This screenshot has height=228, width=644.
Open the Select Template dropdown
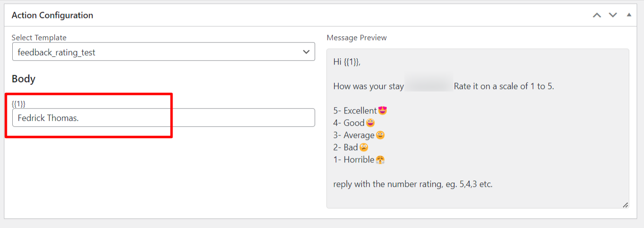click(163, 52)
